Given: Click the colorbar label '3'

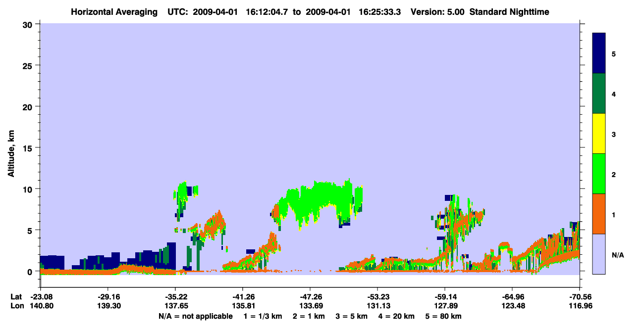Looking at the screenshot, I should click(x=614, y=134).
